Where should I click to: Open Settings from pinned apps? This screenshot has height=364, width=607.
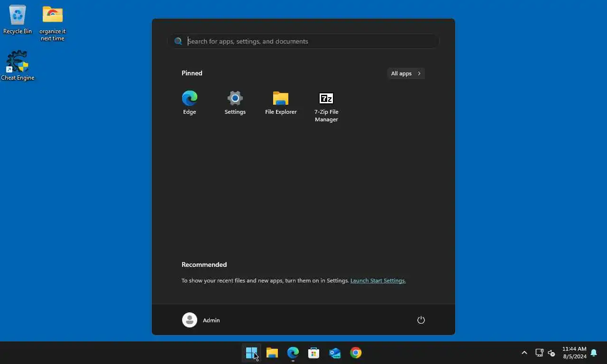[x=235, y=103]
